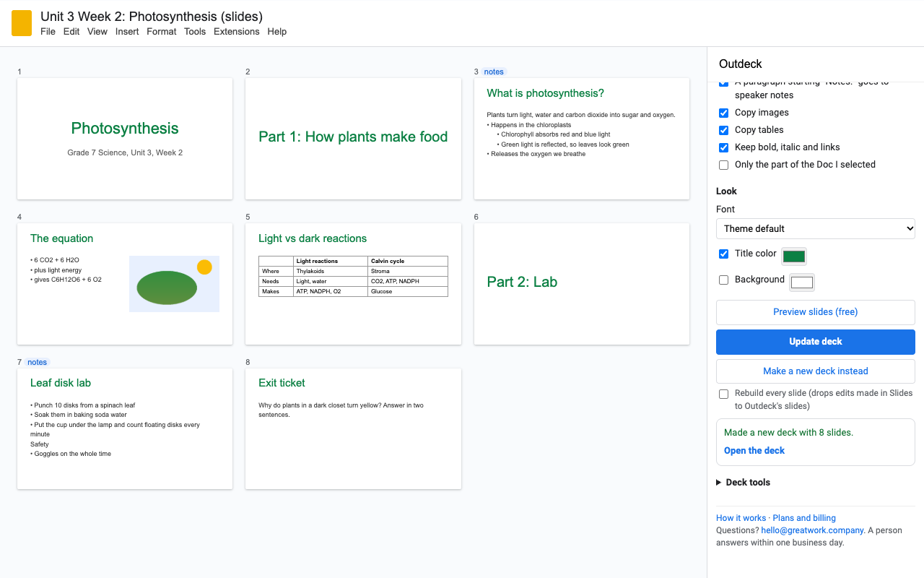
Task: Toggle Keep bold, italic and links
Action: (723, 147)
